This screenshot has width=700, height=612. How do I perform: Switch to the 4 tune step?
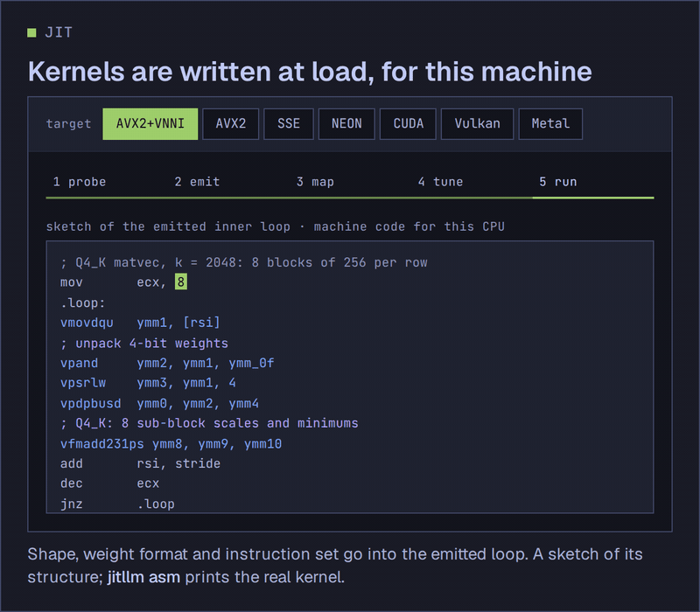[441, 182]
